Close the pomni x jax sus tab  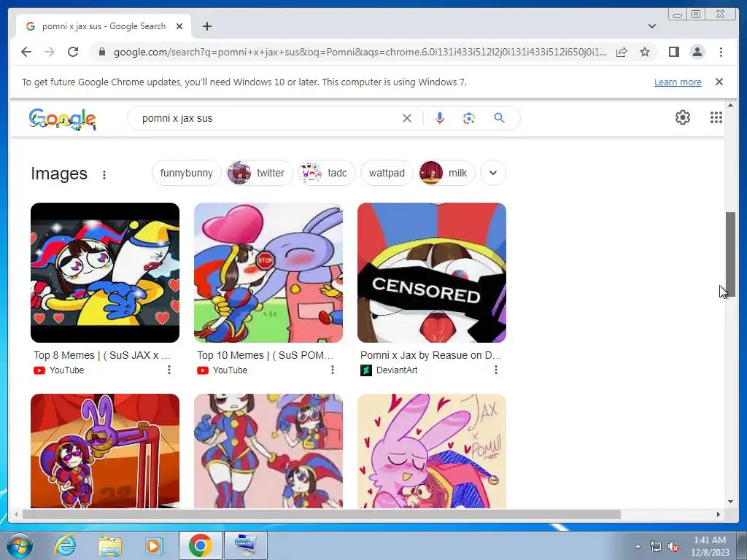pyautogui.click(x=179, y=26)
